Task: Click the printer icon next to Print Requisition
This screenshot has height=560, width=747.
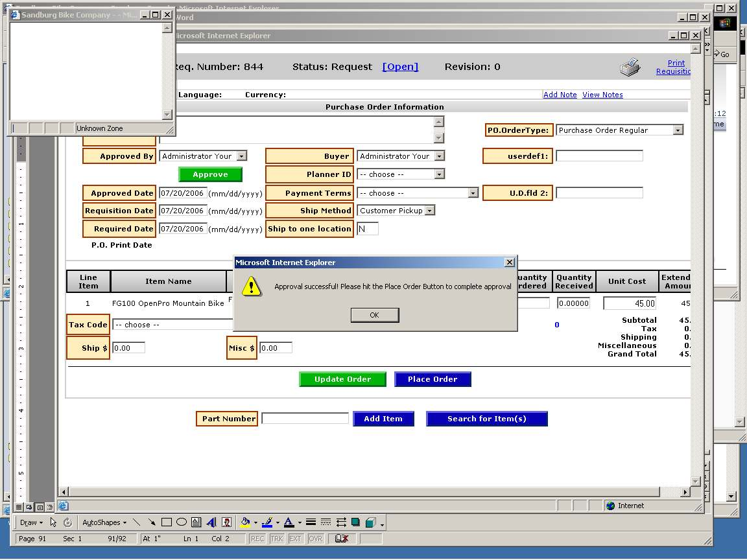Action: point(630,67)
